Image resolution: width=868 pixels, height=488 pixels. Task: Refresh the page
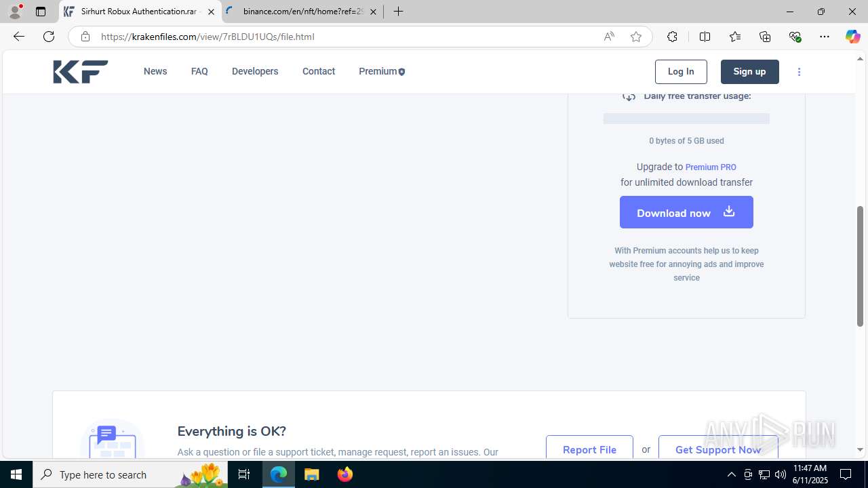pos(49,37)
